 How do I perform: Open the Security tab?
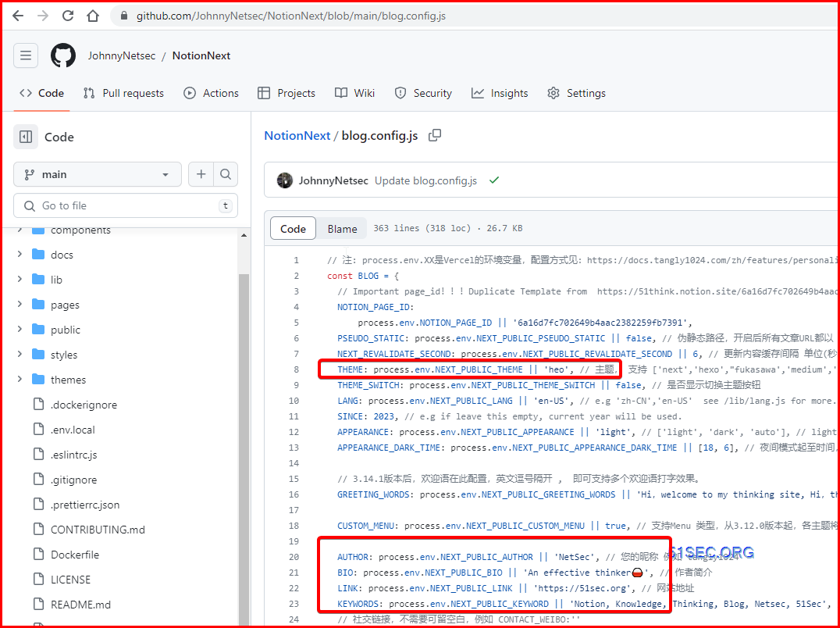423,93
